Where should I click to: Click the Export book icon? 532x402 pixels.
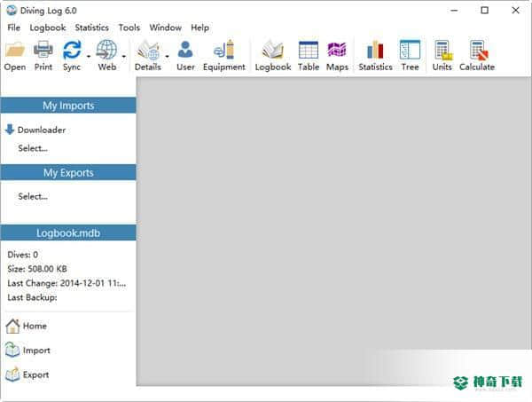(12, 374)
